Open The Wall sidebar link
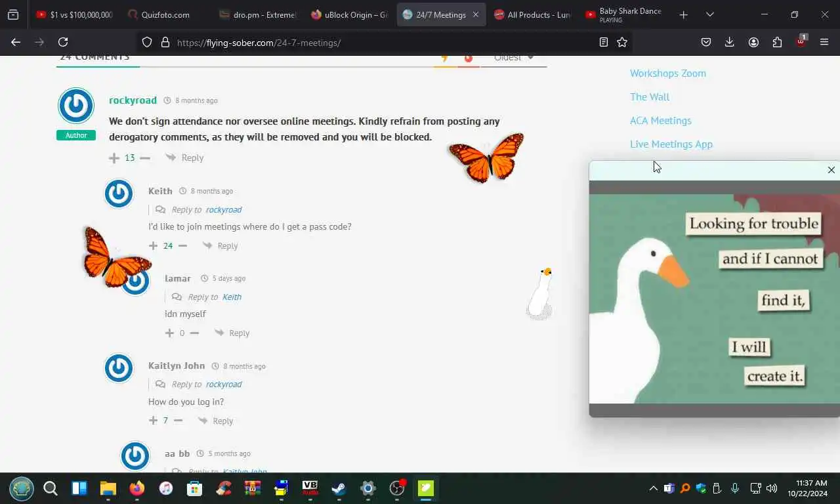The height and width of the screenshot is (504, 840). click(x=650, y=96)
